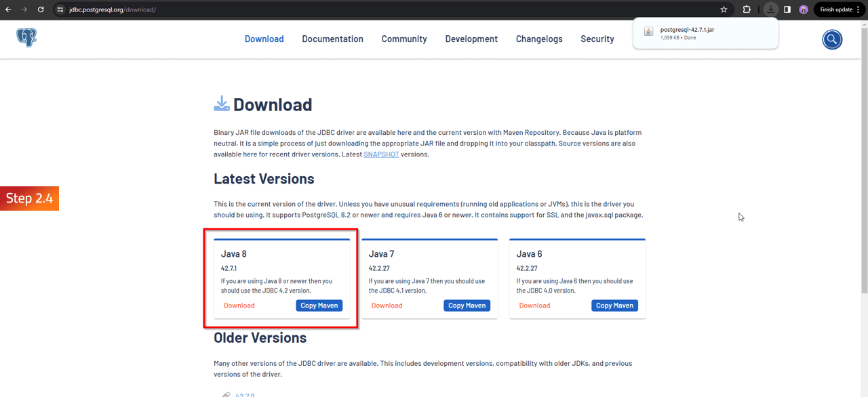Toggle the browser side panel icon

coord(787,9)
